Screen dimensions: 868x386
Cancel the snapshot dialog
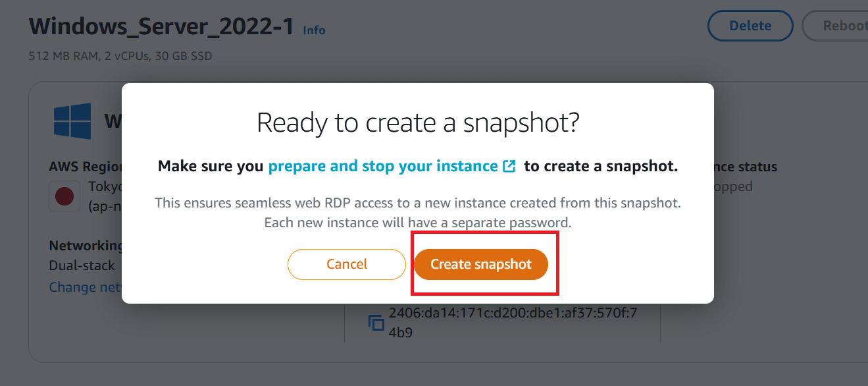coord(347,264)
